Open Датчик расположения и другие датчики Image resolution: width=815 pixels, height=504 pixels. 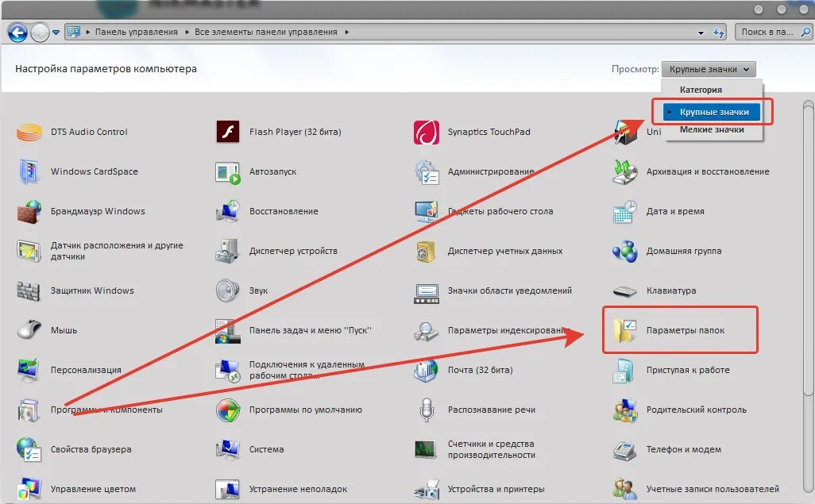[x=117, y=251]
